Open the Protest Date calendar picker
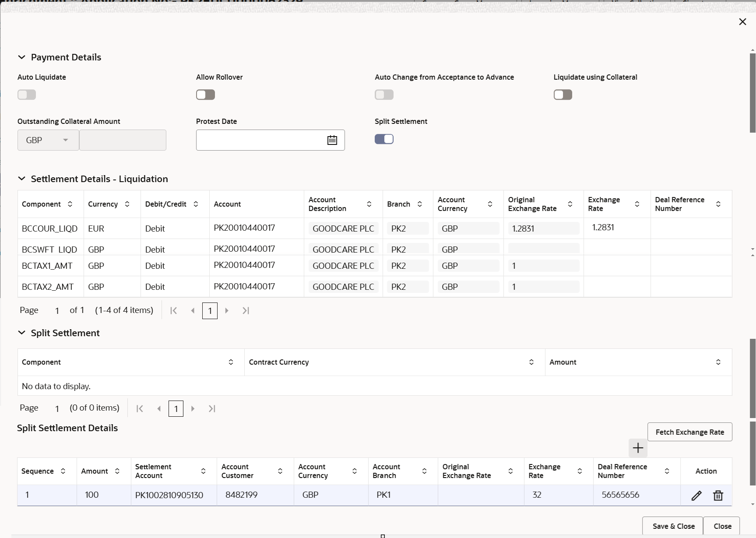 click(332, 140)
